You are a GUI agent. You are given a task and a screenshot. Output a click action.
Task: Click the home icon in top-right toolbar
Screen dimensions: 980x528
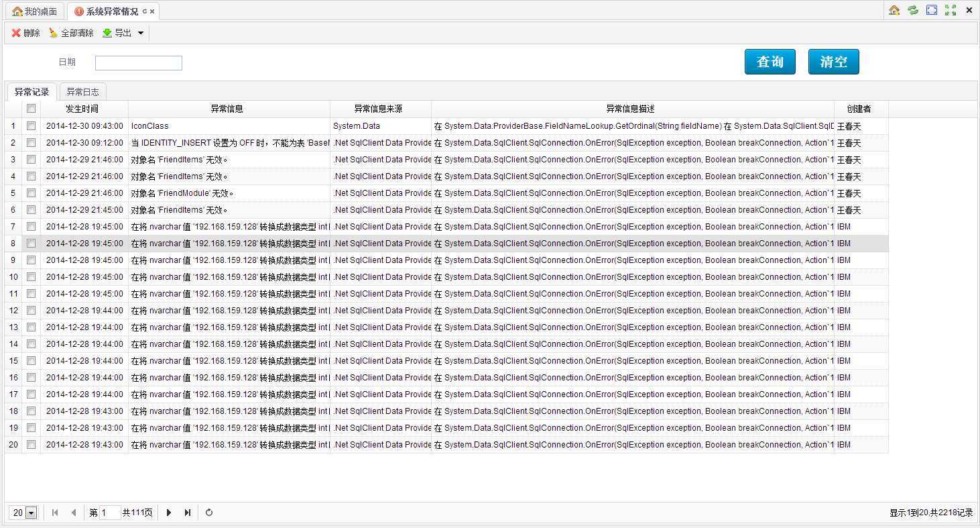[894, 10]
